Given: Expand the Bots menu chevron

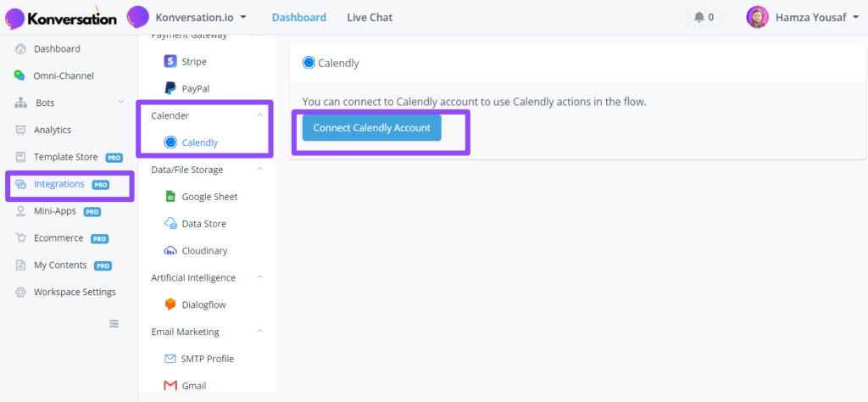Looking at the screenshot, I should coord(121,103).
